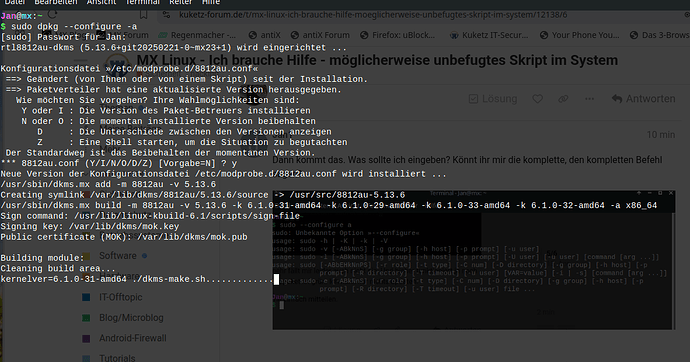Copy post link via chain icon
690x362 pixels.
tap(563, 99)
